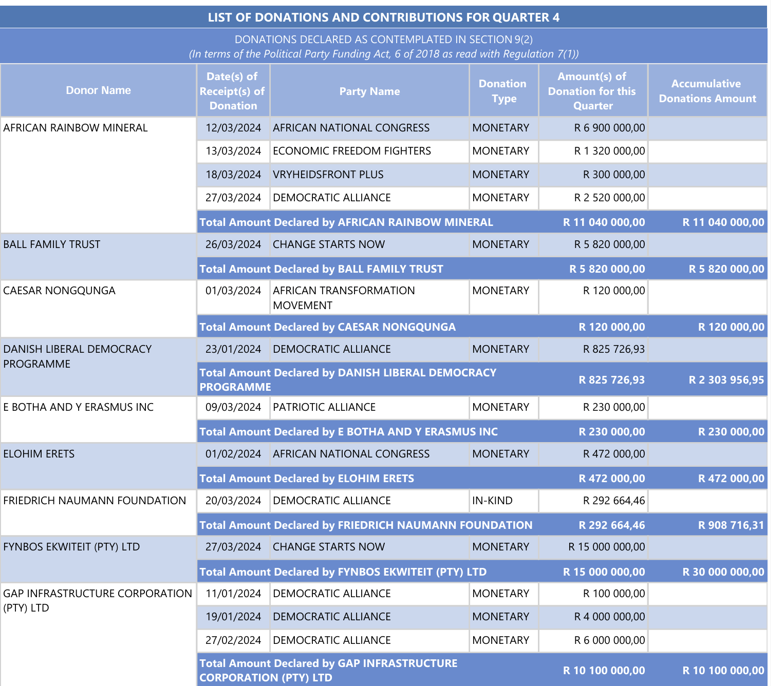Click accumulative amount R 120 000,00
This screenshot has height=686, width=784.
(731, 327)
